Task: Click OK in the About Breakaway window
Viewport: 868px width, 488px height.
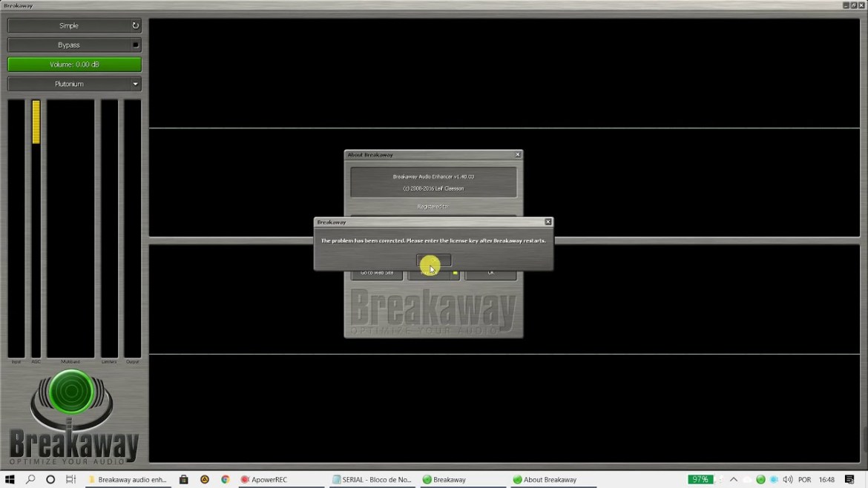Action: [x=490, y=273]
